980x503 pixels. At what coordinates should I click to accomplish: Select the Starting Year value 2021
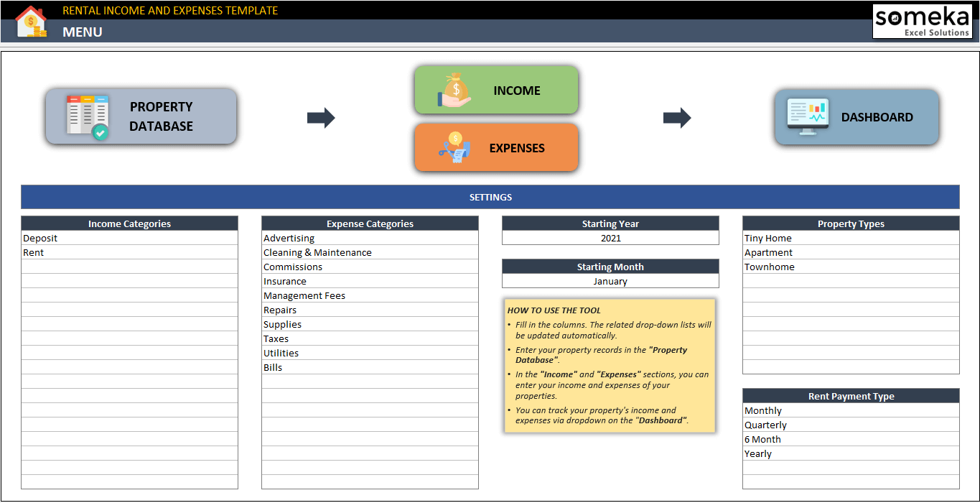[x=610, y=238]
